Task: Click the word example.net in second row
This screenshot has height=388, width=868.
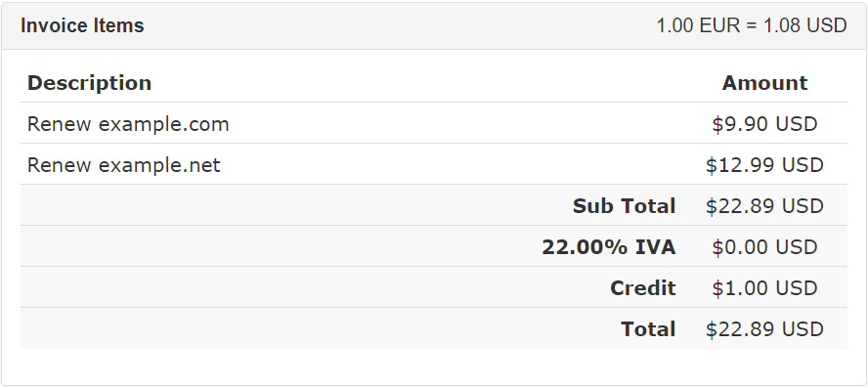Action: (x=159, y=165)
